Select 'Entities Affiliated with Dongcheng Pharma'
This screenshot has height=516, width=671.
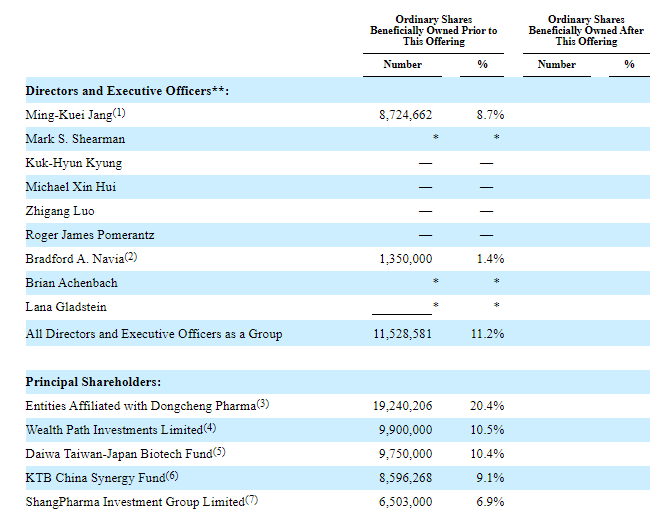[141, 406]
